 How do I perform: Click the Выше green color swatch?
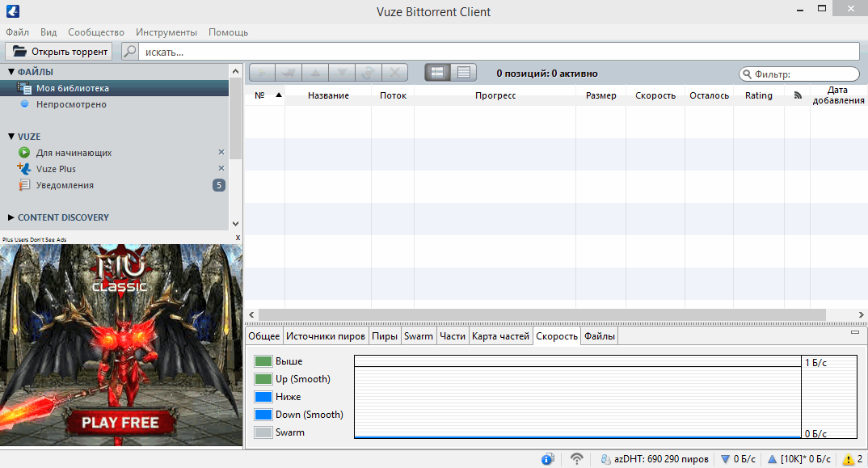tap(263, 361)
